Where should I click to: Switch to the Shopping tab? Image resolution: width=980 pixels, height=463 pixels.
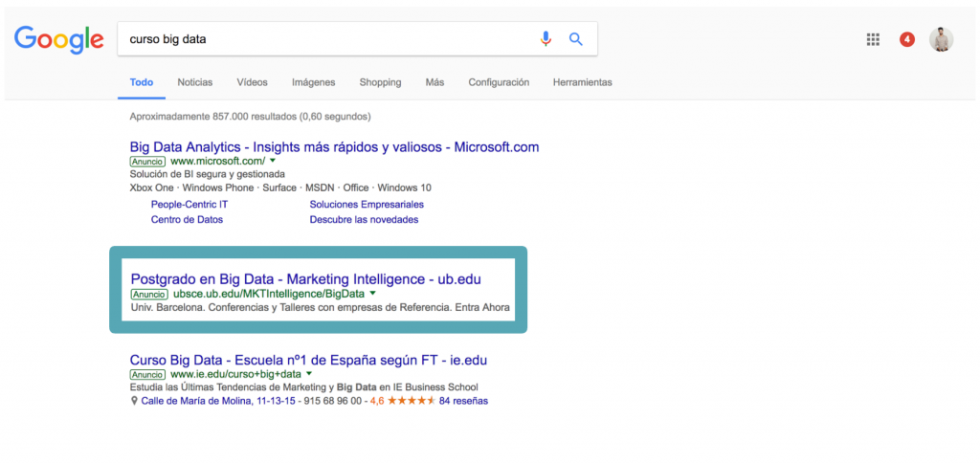click(380, 82)
